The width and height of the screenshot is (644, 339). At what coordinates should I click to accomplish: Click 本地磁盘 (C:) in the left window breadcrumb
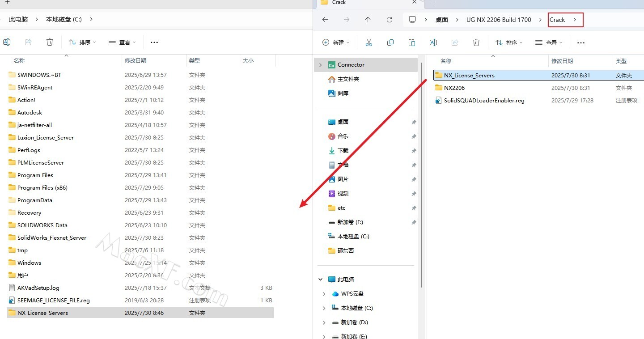point(64,19)
